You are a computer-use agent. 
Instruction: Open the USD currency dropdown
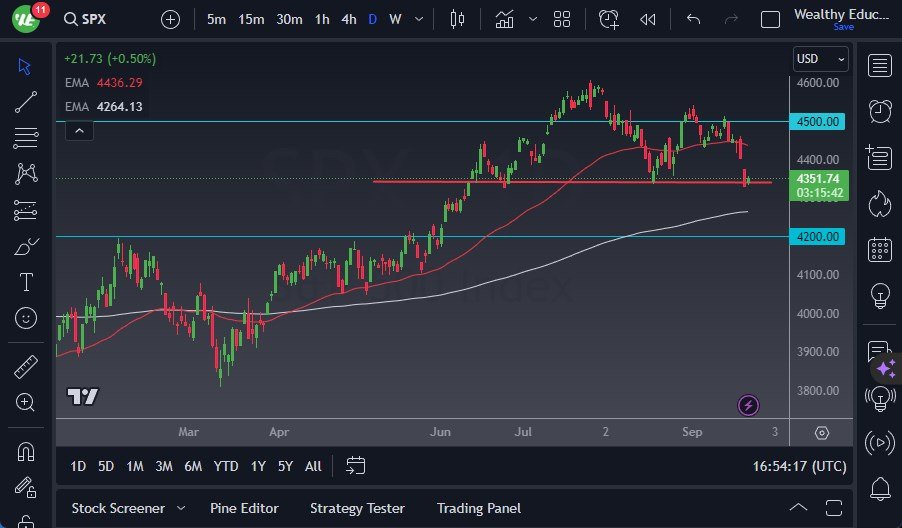820,60
